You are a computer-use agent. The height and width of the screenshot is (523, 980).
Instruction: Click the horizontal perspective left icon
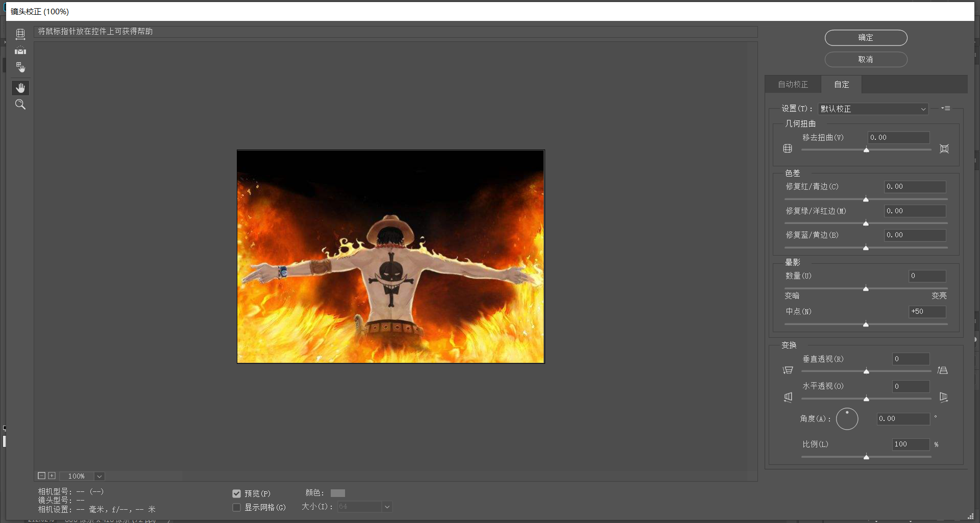point(788,397)
